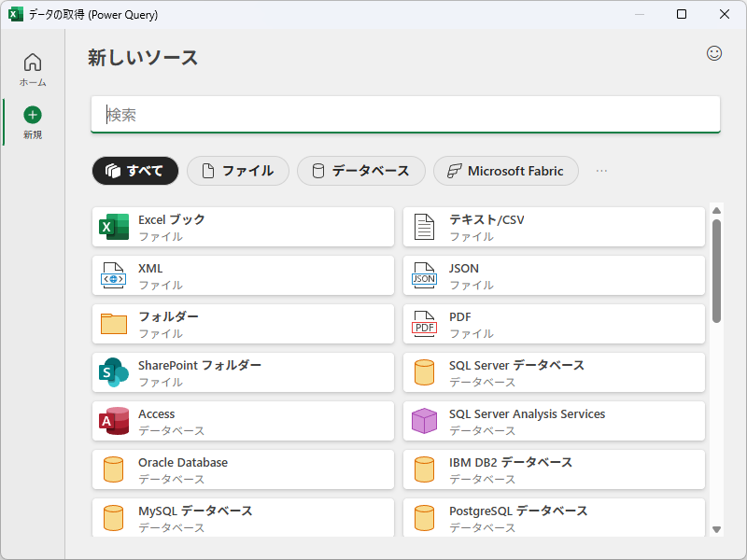The image size is (747, 560).
Task: Choose the SQL Server データベース connector
Action: tap(554, 372)
